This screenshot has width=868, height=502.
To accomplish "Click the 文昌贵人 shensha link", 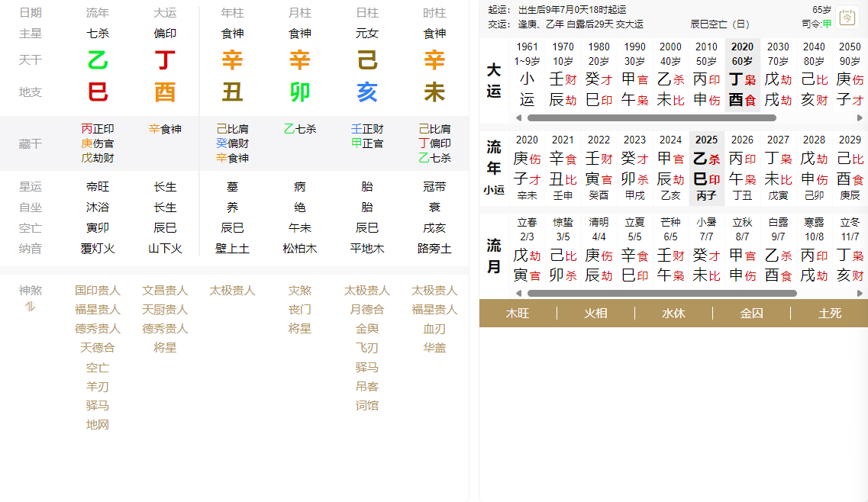I will point(165,291).
